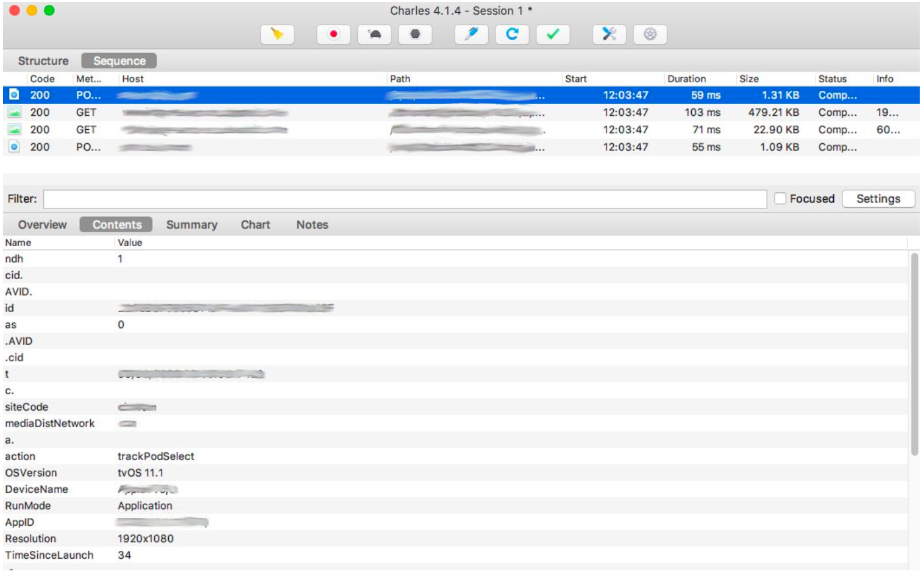View the Chart tab
This screenshot has height=574, width=924.
click(255, 224)
